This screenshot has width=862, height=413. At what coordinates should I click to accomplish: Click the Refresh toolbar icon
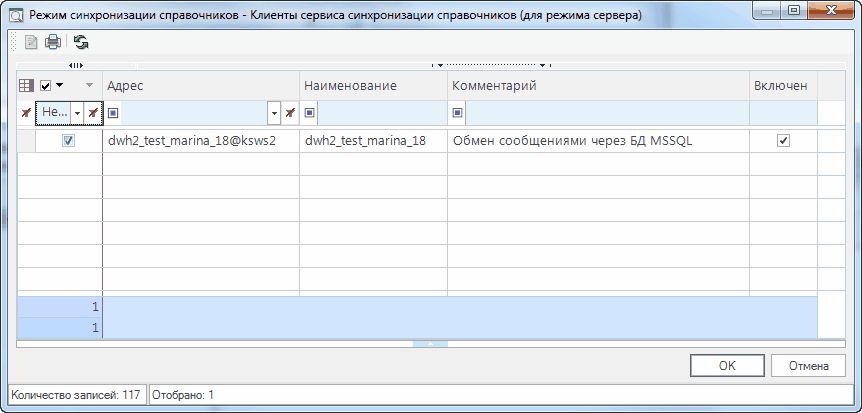coord(81,42)
